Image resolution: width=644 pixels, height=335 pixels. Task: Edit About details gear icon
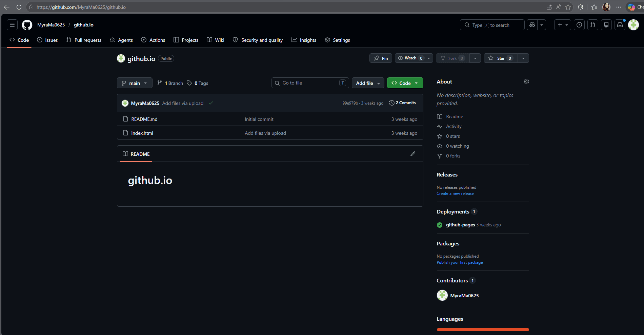526,81
